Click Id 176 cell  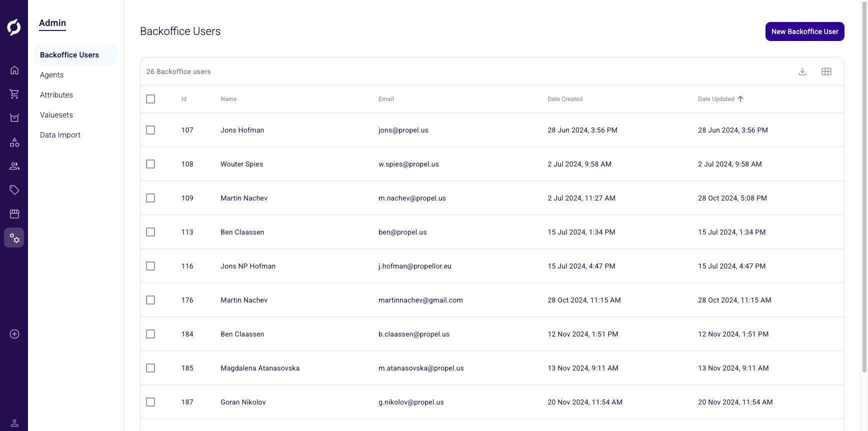point(187,300)
